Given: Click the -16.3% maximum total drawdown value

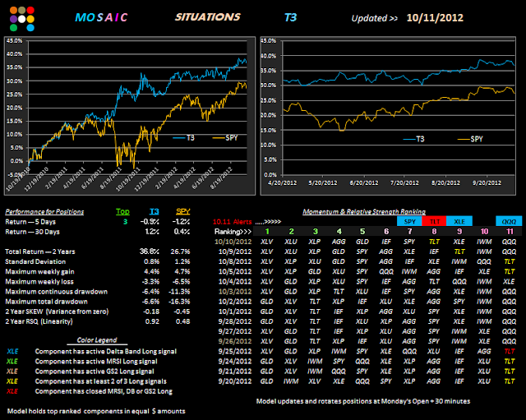Looking at the screenshot, I should (180, 302).
